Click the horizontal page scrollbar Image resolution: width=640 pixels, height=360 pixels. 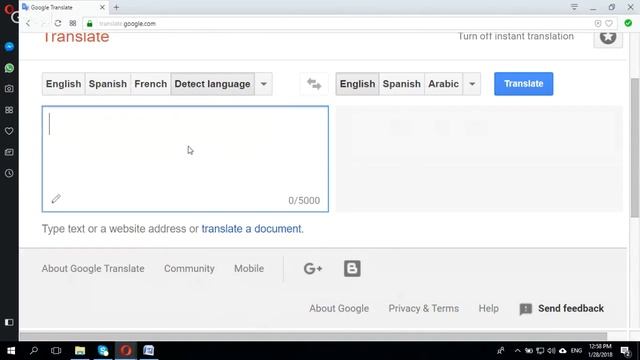click(x=313, y=336)
